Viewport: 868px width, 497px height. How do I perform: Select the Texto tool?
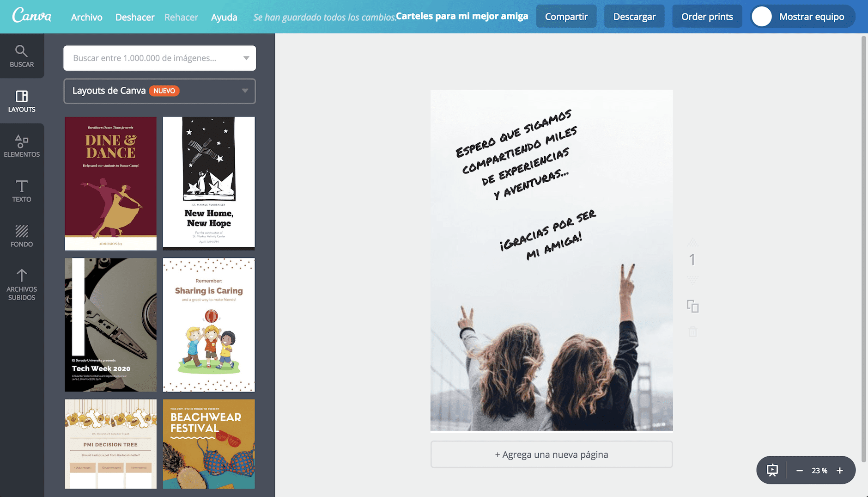click(22, 191)
